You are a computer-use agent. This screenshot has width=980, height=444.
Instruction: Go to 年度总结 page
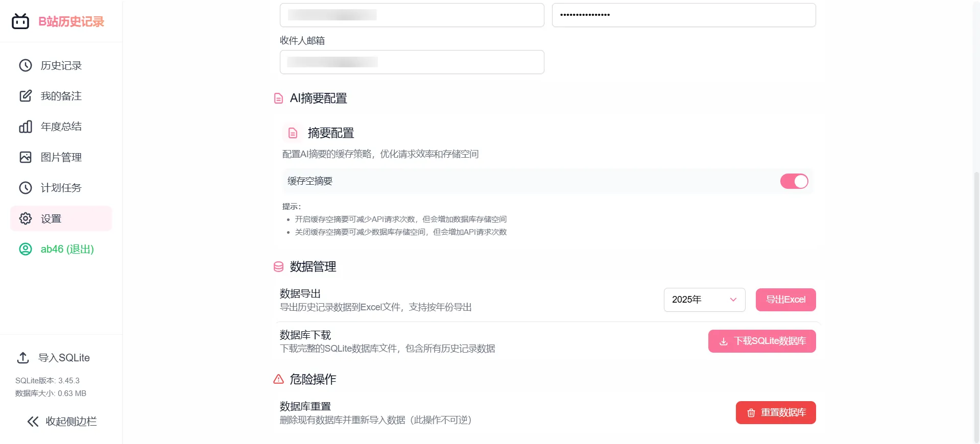tap(61, 127)
